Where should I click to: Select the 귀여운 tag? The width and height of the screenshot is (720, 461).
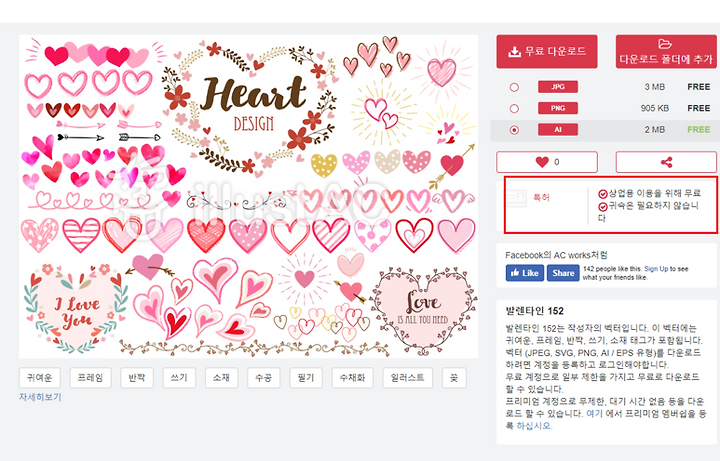tap(39, 378)
